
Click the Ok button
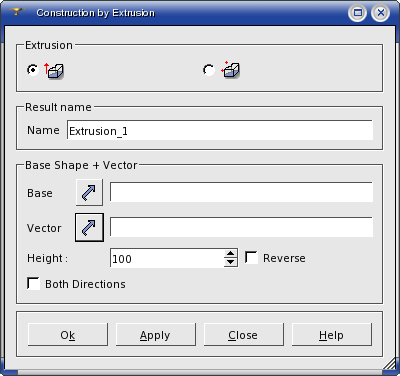(x=68, y=334)
